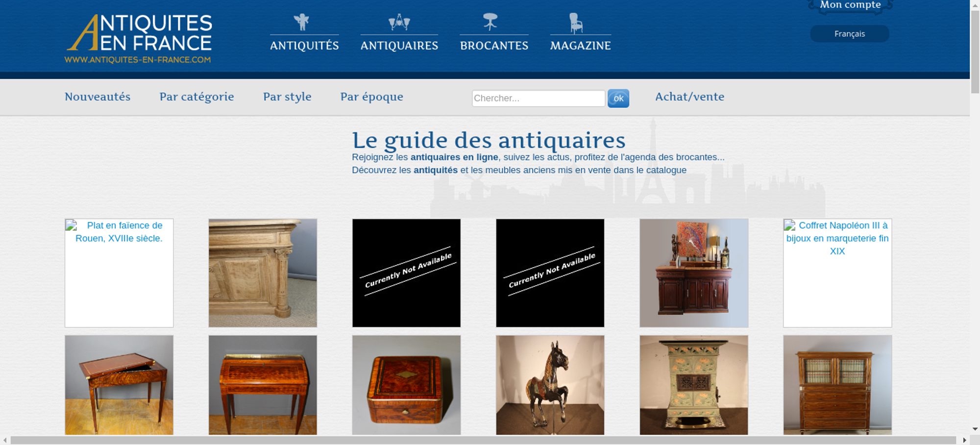The width and height of the screenshot is (980, 445).
Task: Submit search with the ok button
Action: pyautogui.click(x=618, y=98)
